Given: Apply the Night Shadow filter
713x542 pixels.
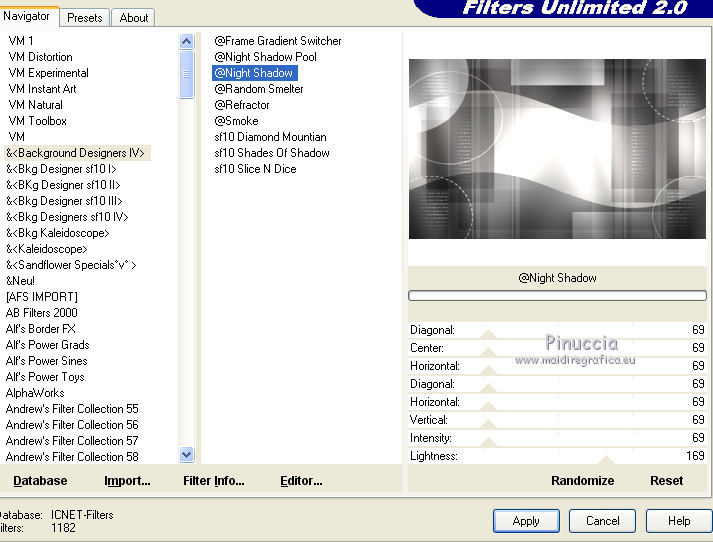Looking at the screenshot, I should point(526,521).
